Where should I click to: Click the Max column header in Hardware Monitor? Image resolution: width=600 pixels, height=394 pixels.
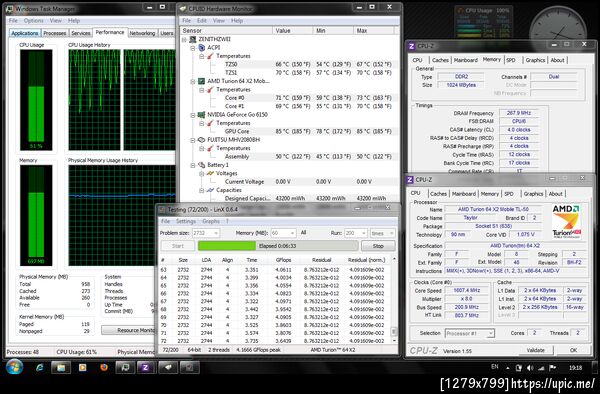coord(373,31)
